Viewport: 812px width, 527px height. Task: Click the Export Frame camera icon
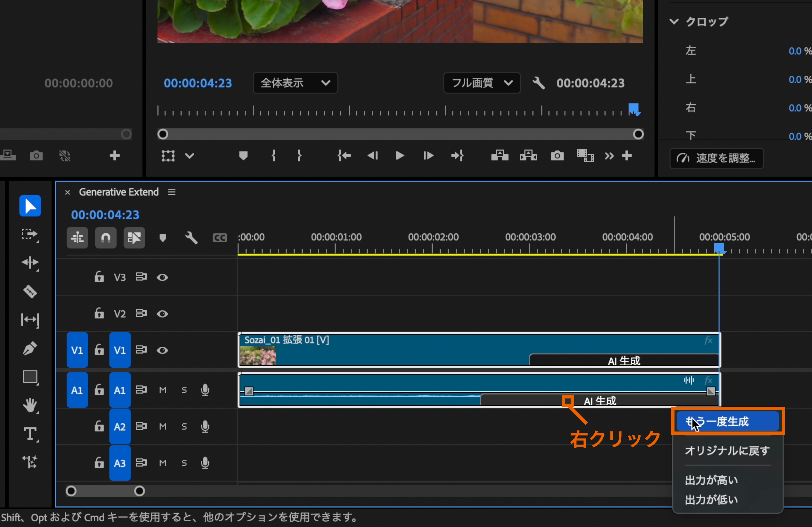click(x=557, y=156)
